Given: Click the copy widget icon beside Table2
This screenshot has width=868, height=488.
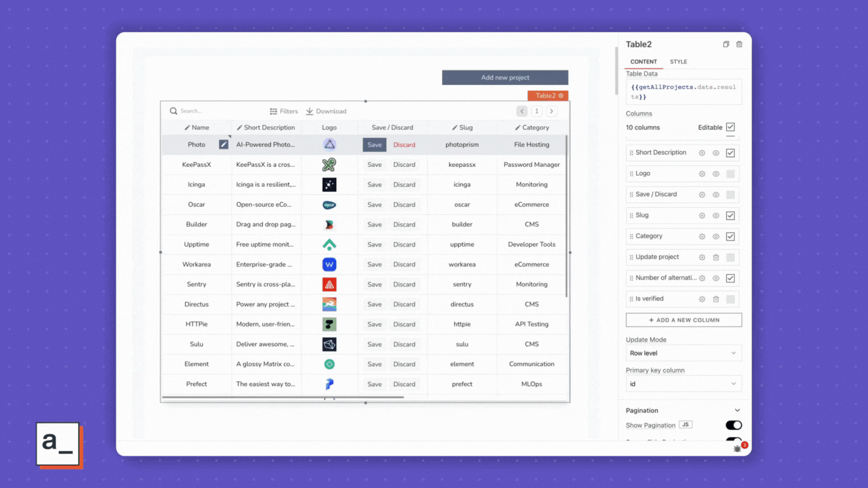Looking at the screenshot, I should pos(726,45).
